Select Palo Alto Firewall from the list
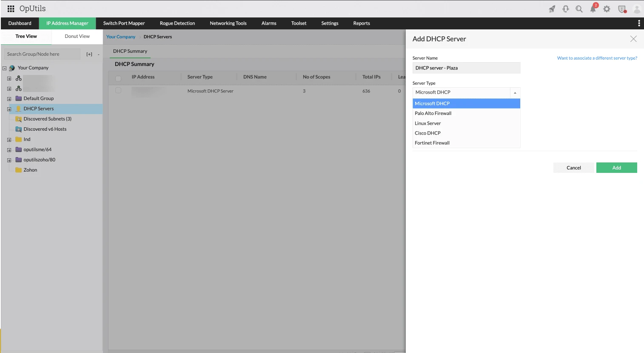 point(433,113)
